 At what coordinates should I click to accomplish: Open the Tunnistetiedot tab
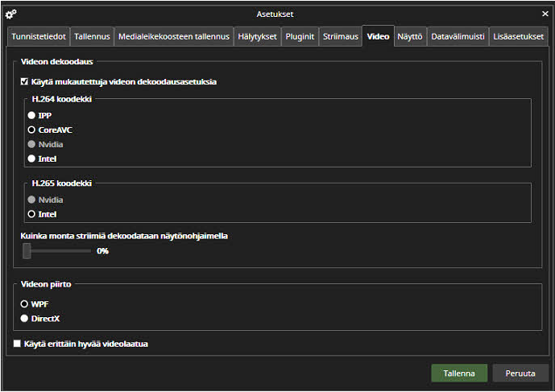38,37
